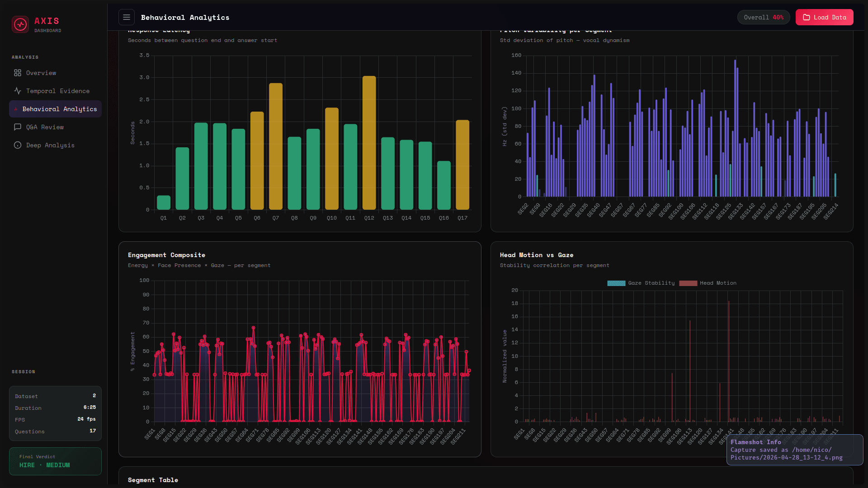This screenshot has height=488, width=868.
Task: Toggle the sidebar with the hamburger icon
Action: pyautogui.click(x=127, y=17)
